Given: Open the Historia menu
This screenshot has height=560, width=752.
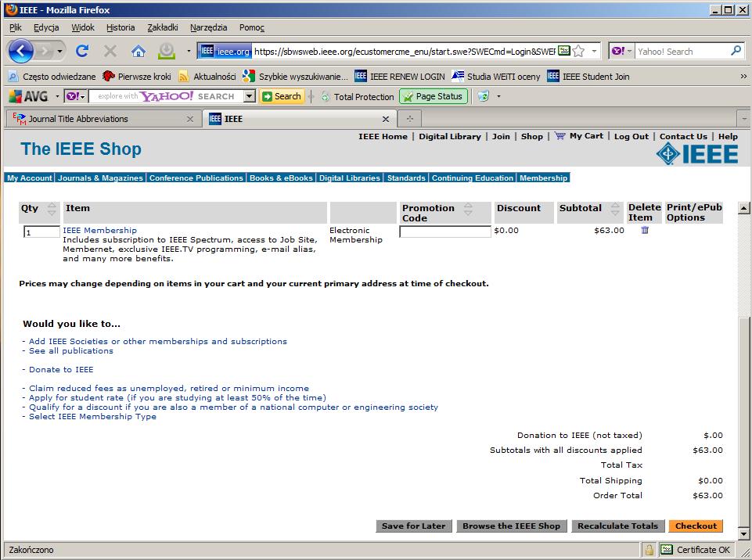Looking at the screenshot, I should pos(121,27).
